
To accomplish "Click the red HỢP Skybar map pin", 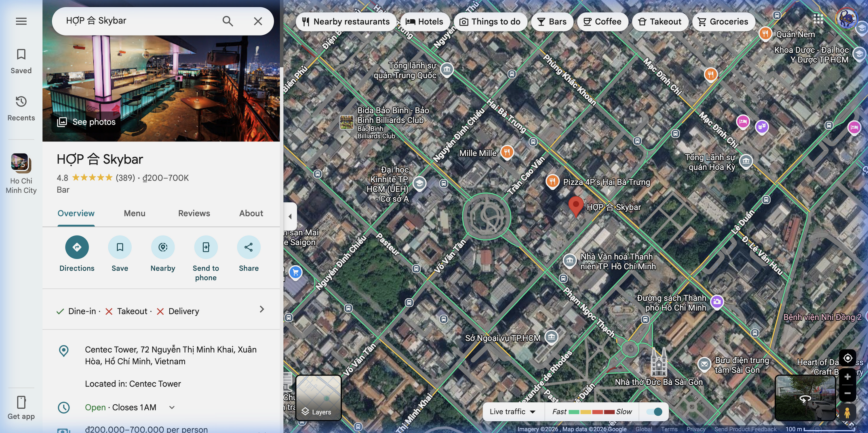I will pyautogui.click(x=575, y=206).
